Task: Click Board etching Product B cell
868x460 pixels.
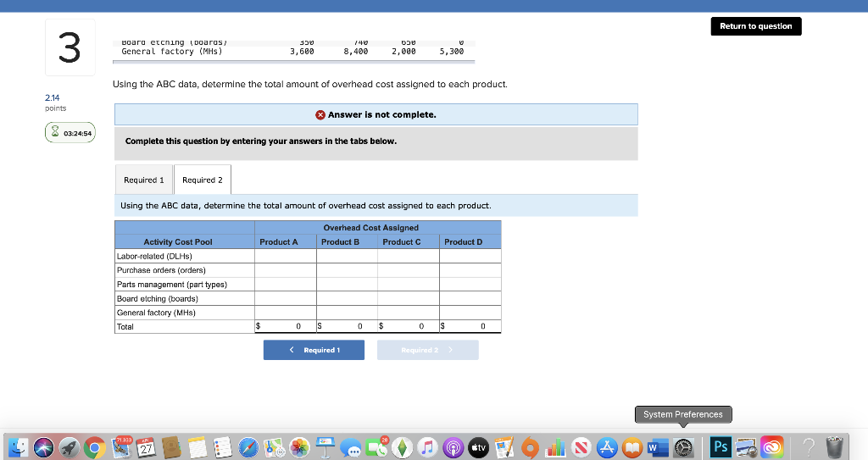Action: tap(347, 298)
